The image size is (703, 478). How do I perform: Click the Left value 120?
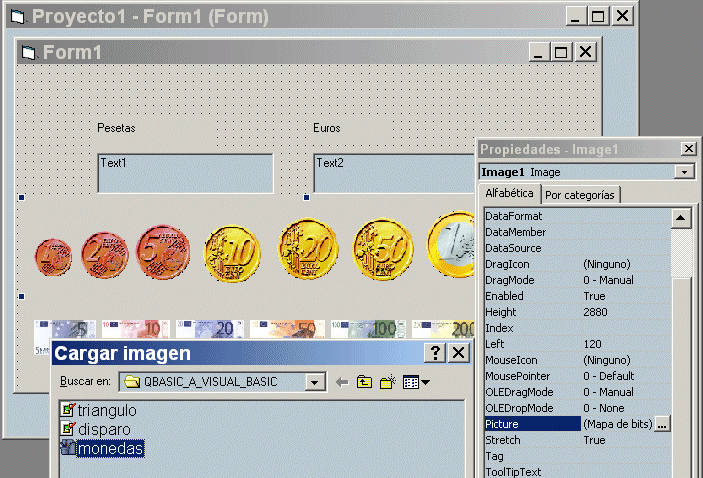592,344
